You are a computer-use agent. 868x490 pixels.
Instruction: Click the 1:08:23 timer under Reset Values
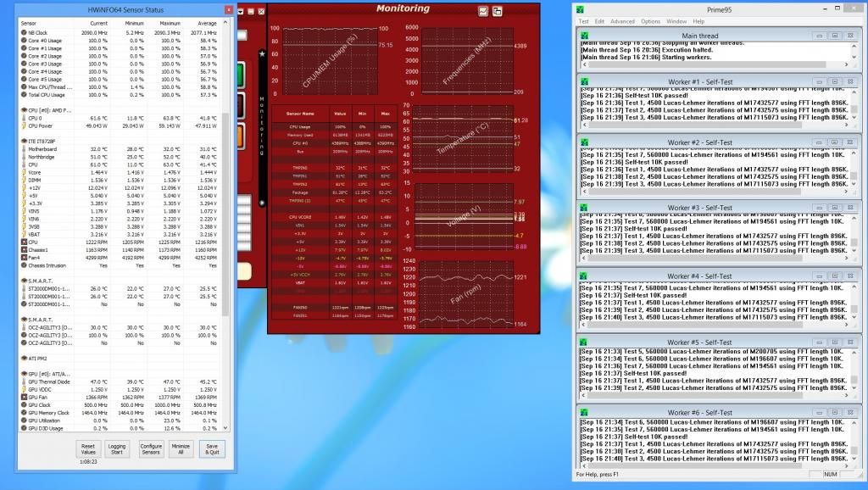88,462
